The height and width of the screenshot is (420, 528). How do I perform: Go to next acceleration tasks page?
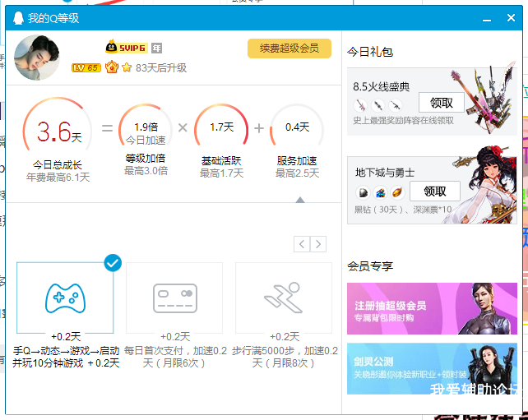pyautogui.click(x=318, y=244)
